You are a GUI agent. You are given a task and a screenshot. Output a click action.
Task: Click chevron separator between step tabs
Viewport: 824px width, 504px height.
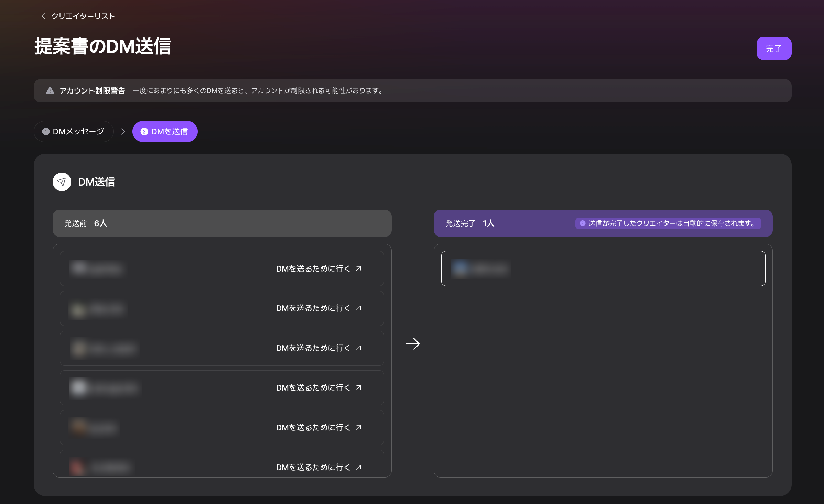(123, 131)
